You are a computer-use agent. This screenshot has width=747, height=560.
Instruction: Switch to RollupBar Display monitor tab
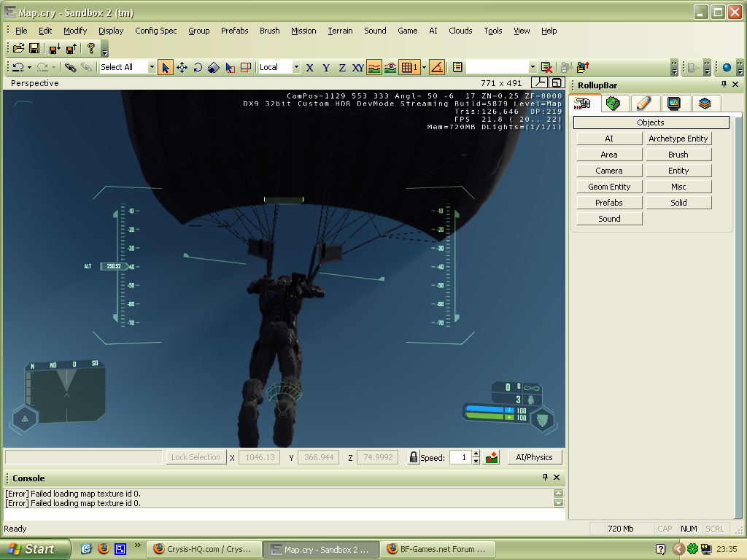(674, 104)
